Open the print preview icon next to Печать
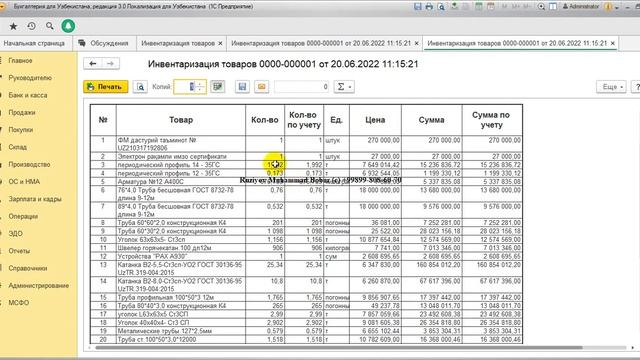Screen dimensions: 640x360 click(140, 87)
